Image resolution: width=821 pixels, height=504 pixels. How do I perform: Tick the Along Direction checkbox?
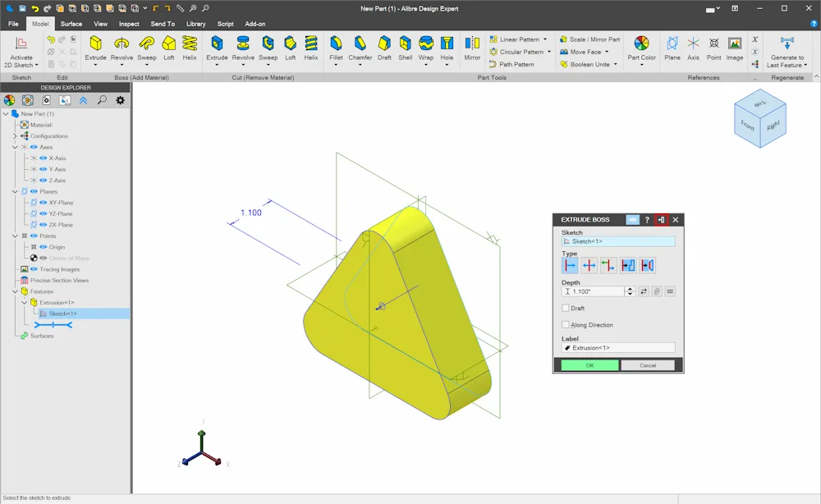point(566,325)
